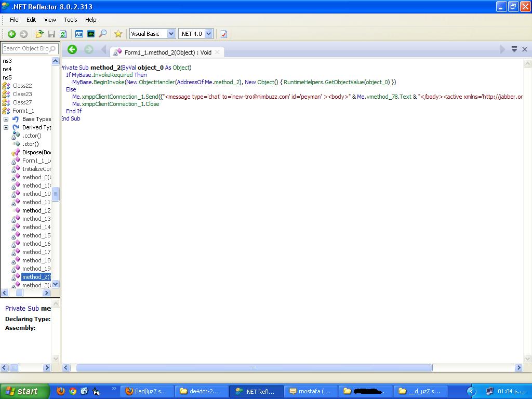This screenshot has height=399, width=532.
Task: Click the floppy disk save icon
Action: (51, 34)
